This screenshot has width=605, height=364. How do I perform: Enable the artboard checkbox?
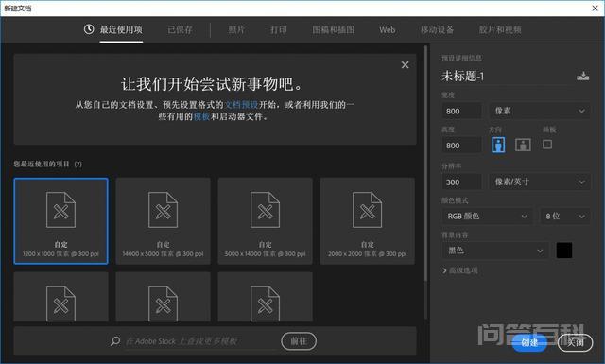pos(547,145)
